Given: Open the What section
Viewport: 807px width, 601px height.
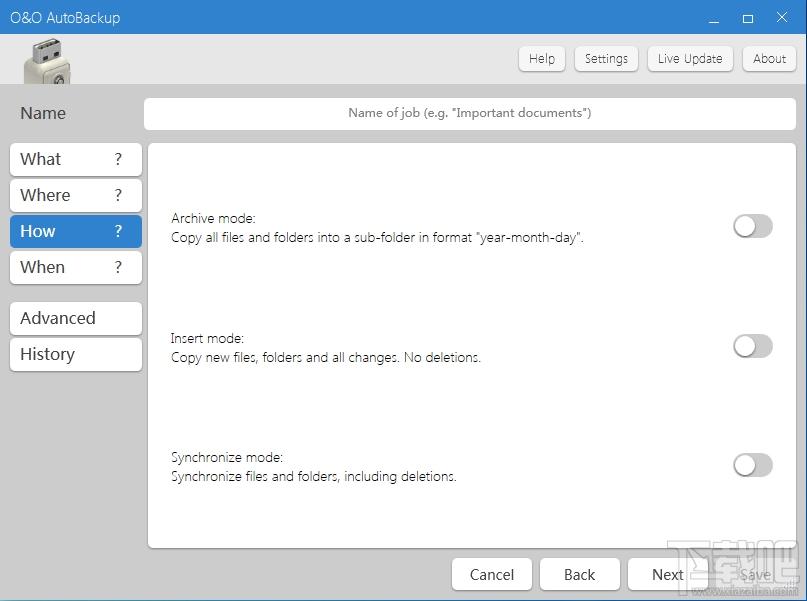Looking at the screenshot, I should 76,160.
